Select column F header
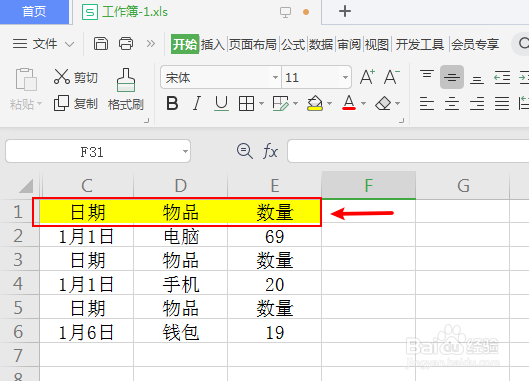529x381 pixels. point(369,185)
